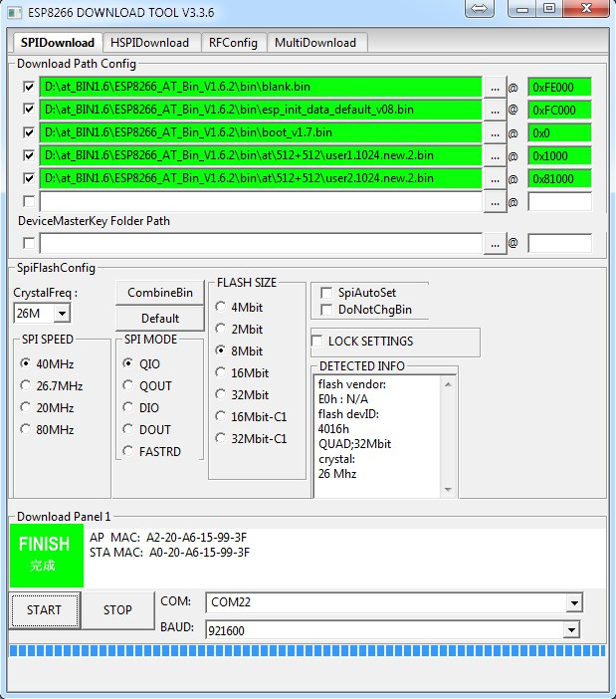Click the boot_v1.7.bin path field

(x=261, y=132)
